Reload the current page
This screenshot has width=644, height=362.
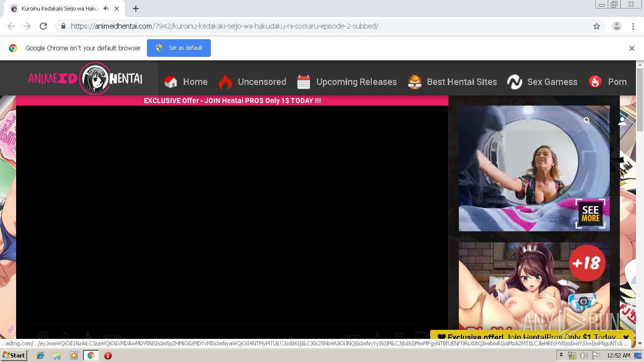pyautogui.click(x=43, y=26)
